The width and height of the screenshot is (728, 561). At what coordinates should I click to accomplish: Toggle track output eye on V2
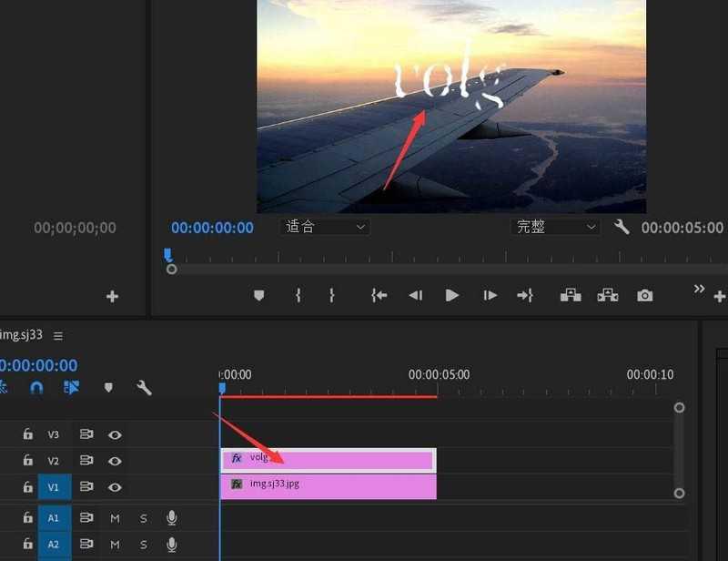coord(114,461)
